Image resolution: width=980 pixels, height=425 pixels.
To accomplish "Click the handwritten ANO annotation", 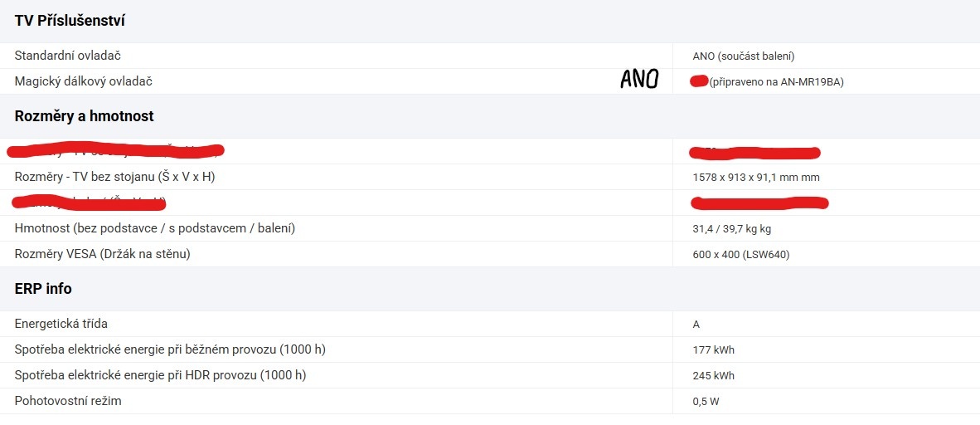I will [x=639, y=79].
